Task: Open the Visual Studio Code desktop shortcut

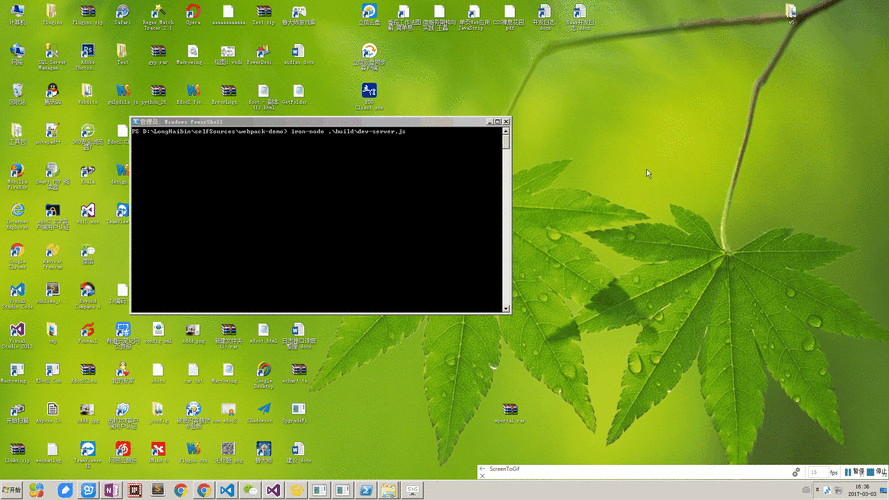Action: [x=17, y=291]
